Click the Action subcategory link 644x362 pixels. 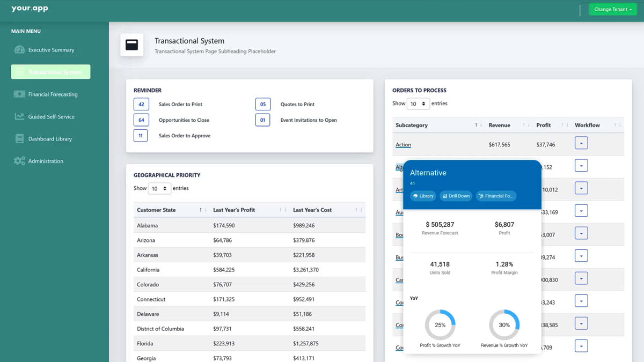[403, 144]
